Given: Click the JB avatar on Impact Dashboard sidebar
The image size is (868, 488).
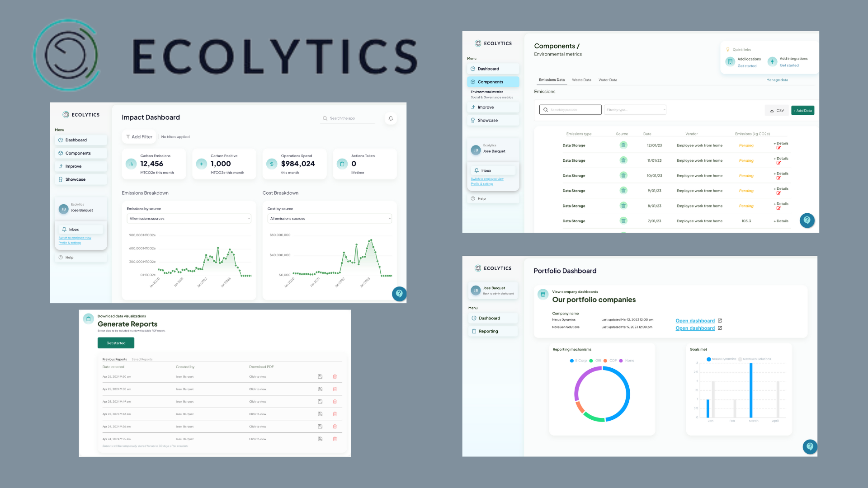Looking at the screenshot, I should [64, 209].
